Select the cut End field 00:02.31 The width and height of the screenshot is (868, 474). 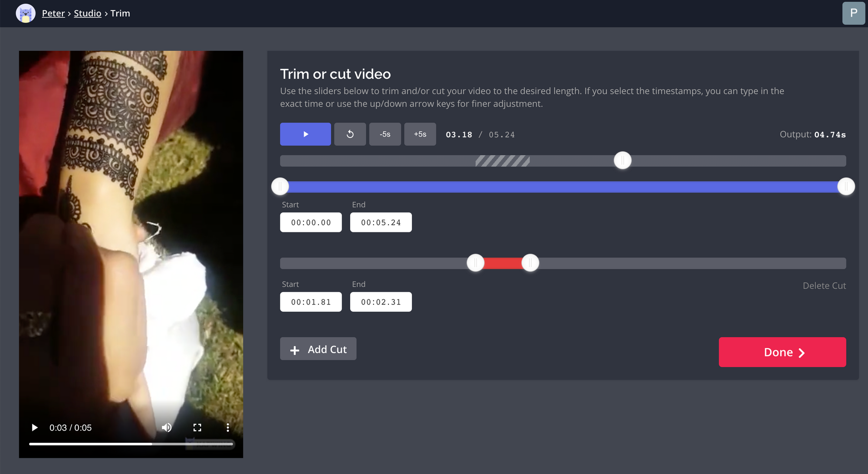pos(381,302)
